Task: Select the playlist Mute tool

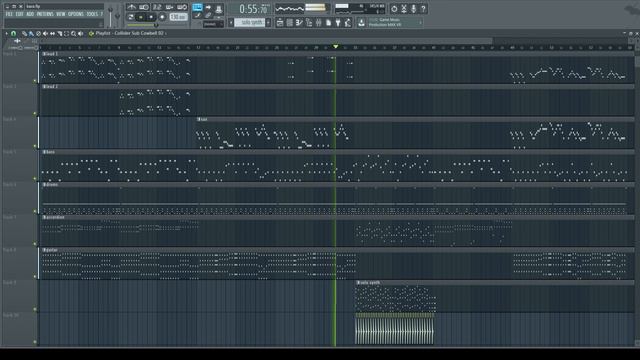Action: click(45, 33)
